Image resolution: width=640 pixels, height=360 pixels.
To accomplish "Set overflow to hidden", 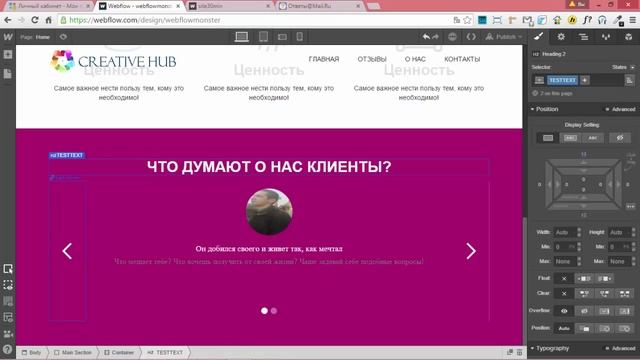I will 584,311.
